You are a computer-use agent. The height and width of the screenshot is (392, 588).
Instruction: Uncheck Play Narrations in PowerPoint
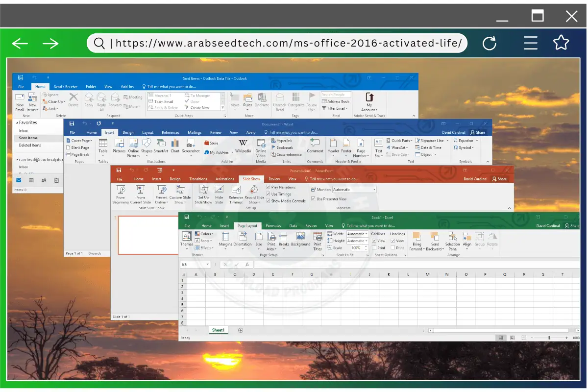pyautogui.click(x=268, y=187)
